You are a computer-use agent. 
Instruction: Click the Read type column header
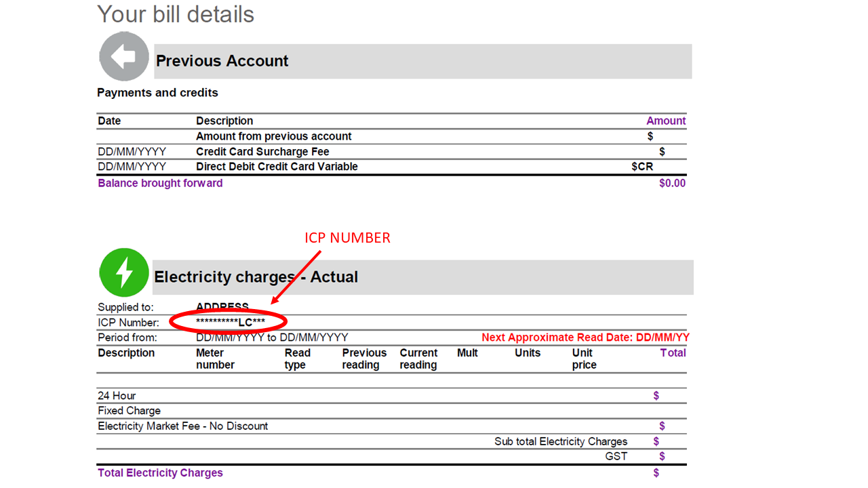coord(297,359)
